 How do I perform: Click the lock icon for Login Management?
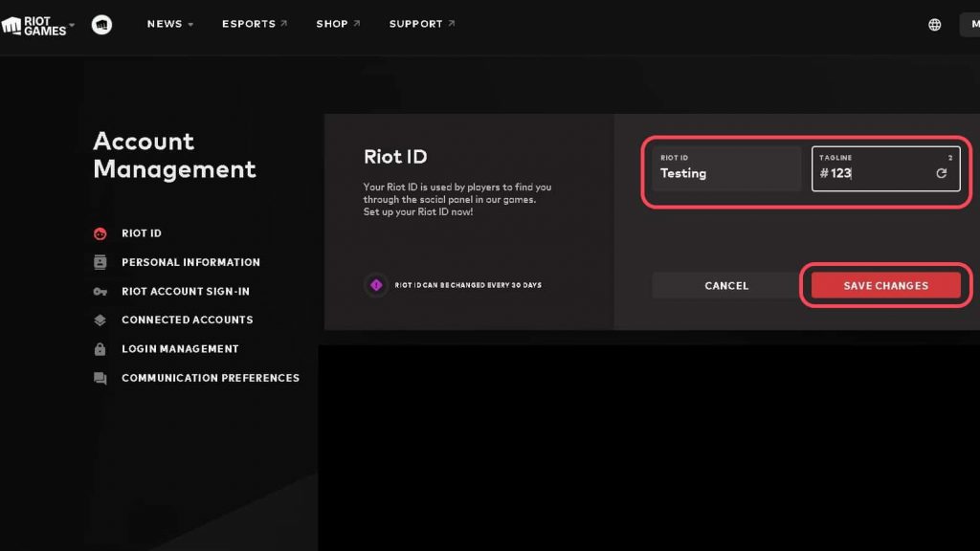click(100, 348)
